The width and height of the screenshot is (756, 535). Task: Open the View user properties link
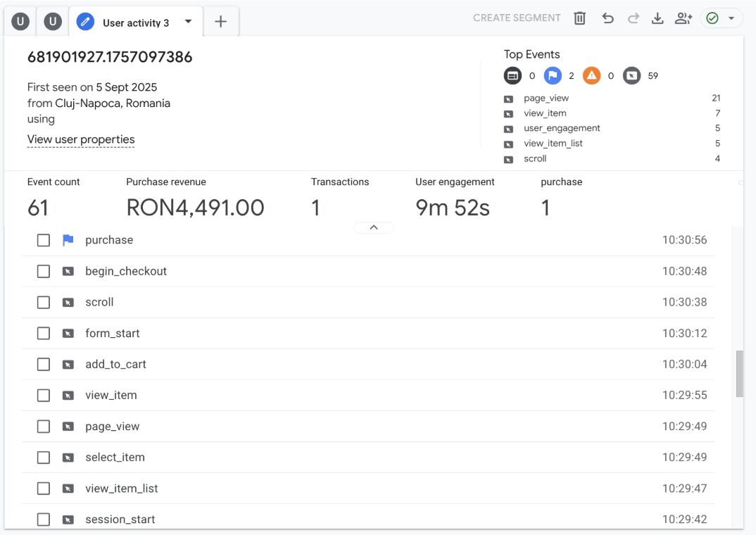pyautogui.click(x=81, y=139)
